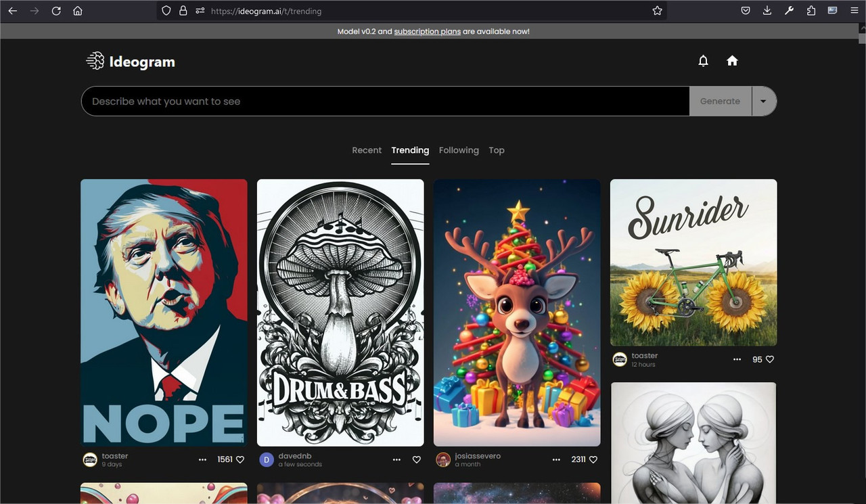Bookmark this page with the star icon
Viewport: 866px width, 504px height.
tap(657, 11)
